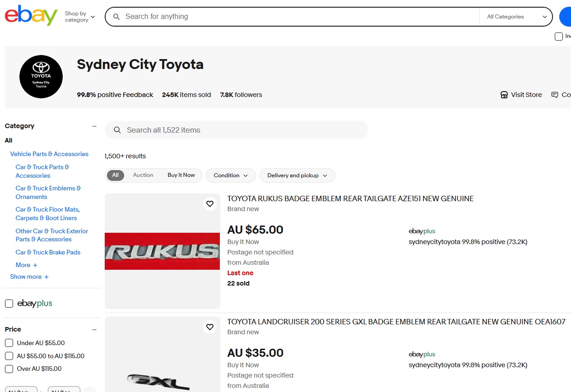Add the GXL badge to watchlist
The height and width of the screenshot is (392, 571).
click(210, 327)
